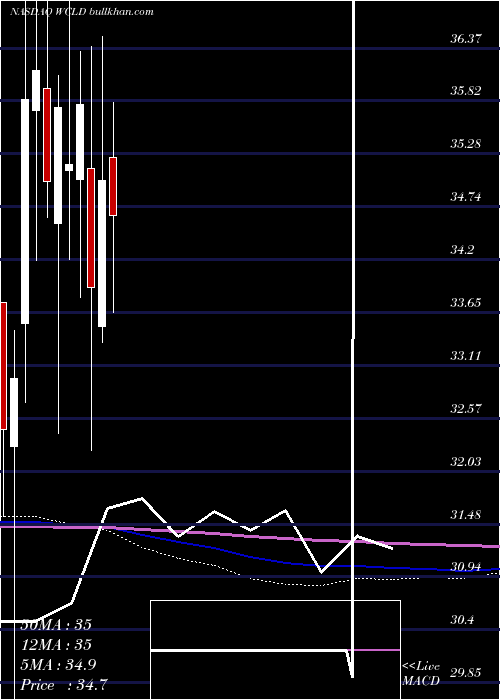Click the <<Live MACD label
Image resolution: width=500 pixels, height=700 pixels.
[421, 674]
